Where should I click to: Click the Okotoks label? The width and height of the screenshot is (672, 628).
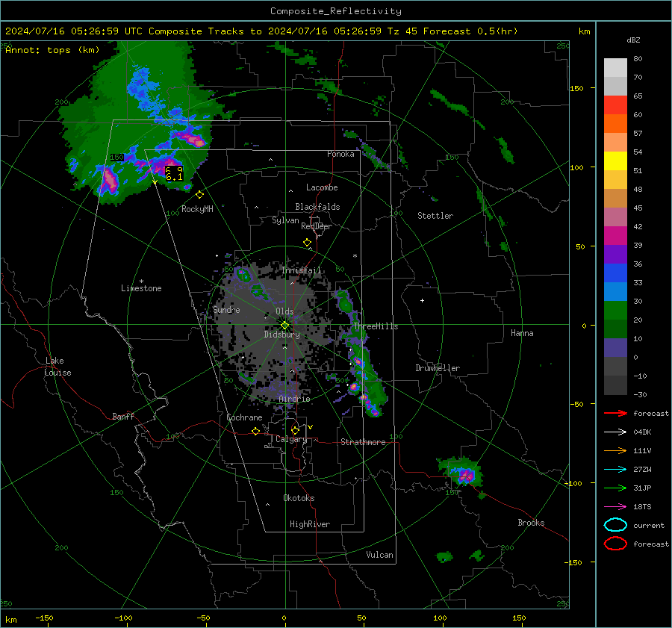[299, 498]
